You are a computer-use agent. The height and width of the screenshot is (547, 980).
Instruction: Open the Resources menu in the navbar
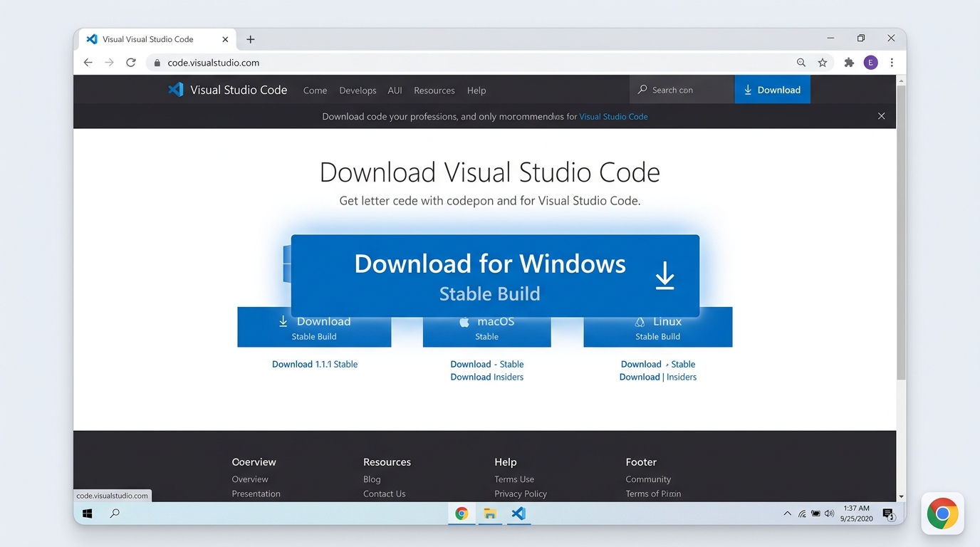434,90
